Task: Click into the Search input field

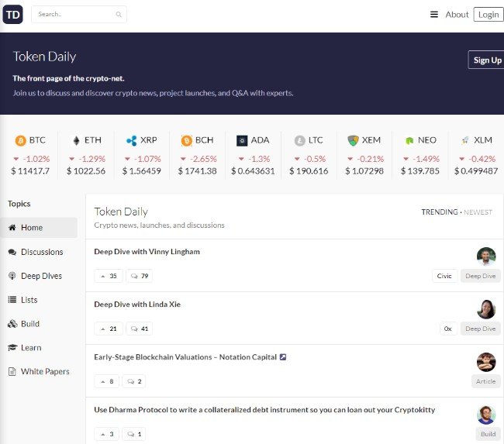Action: pos(74,15)
